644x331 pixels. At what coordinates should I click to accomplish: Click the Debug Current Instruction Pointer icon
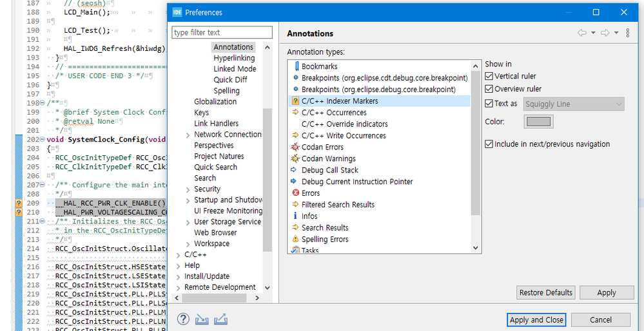[294, 182]
